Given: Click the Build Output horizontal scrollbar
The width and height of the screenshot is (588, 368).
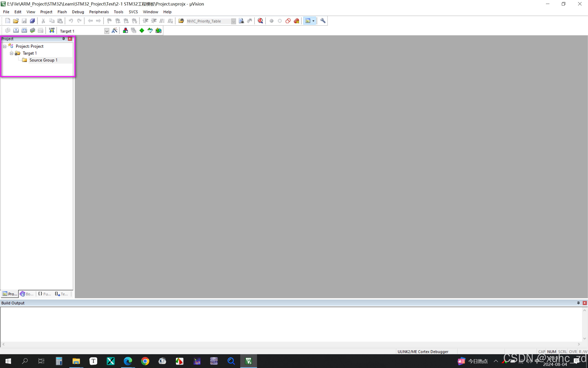Looking at the screenshot, I should [x=291, y=344].
